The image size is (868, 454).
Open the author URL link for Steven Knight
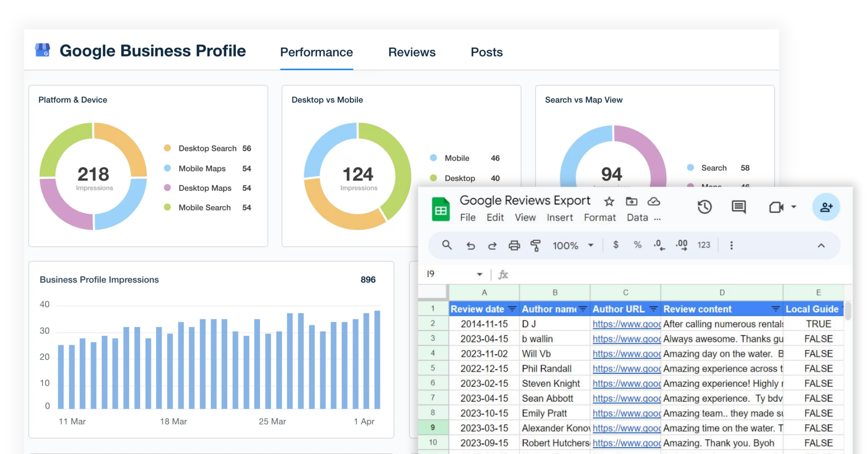click(626, 383)
